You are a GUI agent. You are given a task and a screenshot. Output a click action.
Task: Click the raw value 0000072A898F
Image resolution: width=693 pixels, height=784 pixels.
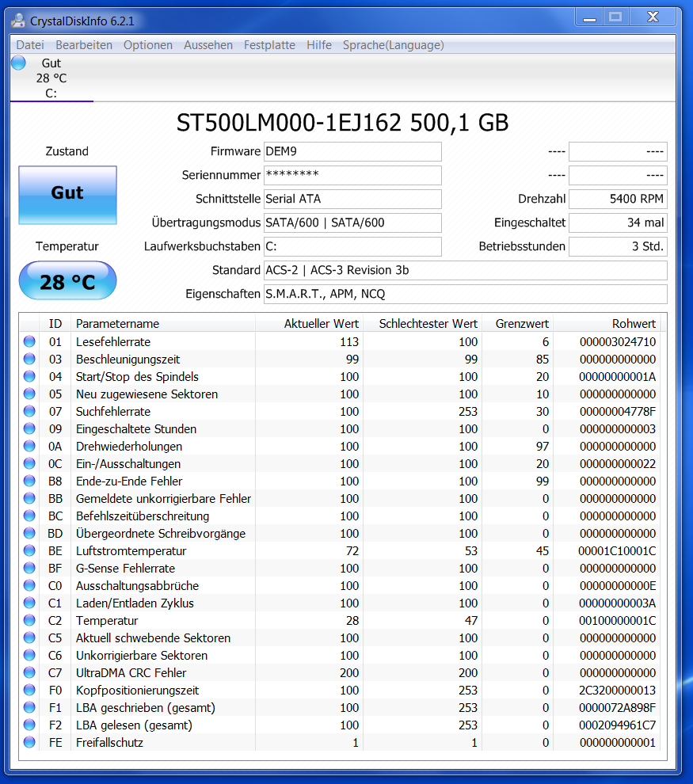pos(618,708)
